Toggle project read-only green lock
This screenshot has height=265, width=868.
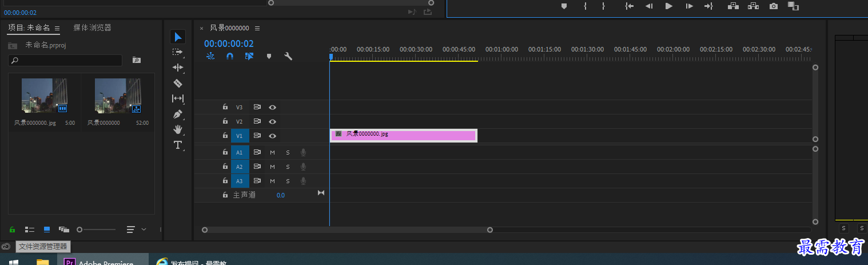coord(11,229)
